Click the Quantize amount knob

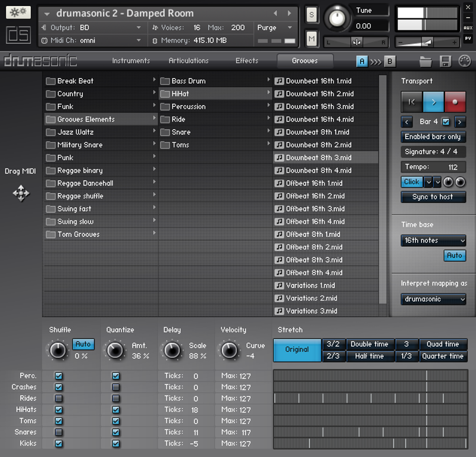(x=115, y=350)
